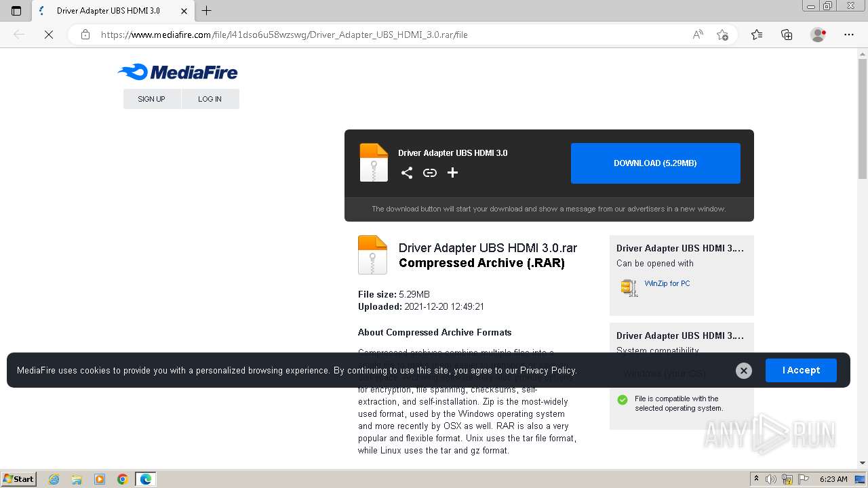The height and width of the screenshot is (488, 868).
Task: Open Collections icon in Edge toolbar
Action: tap(787, 35)
